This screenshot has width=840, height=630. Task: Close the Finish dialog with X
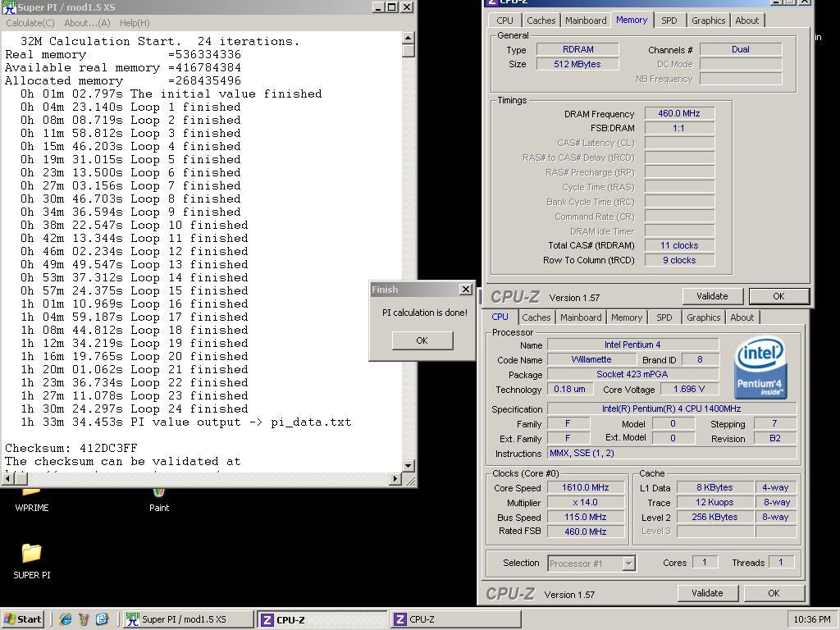(466, 290)
